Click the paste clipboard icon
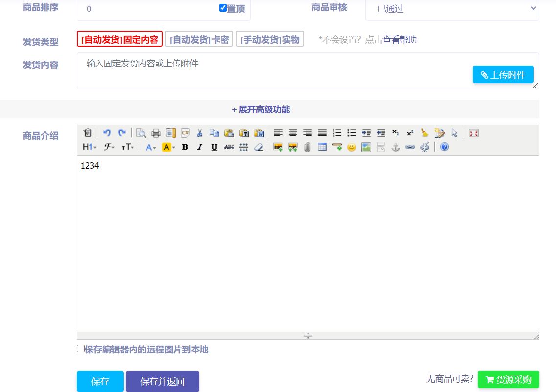 pos(229,133)
